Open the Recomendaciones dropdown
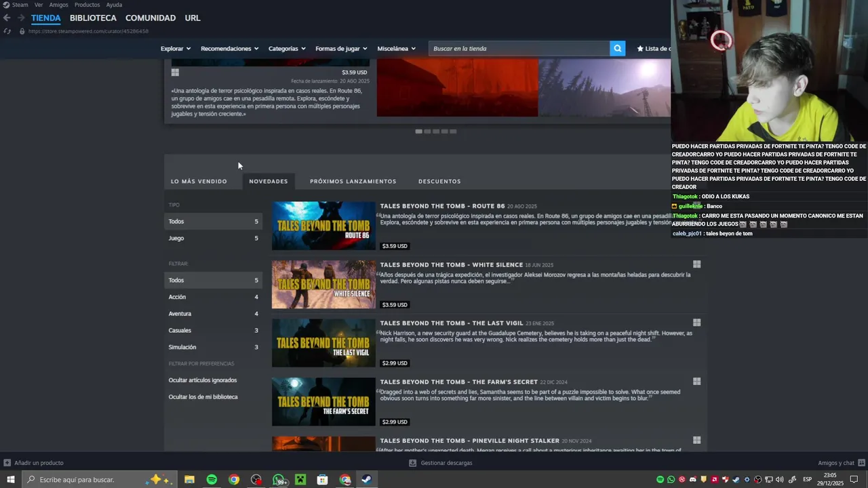Screen dimensions: 868x488 (230, 48)
